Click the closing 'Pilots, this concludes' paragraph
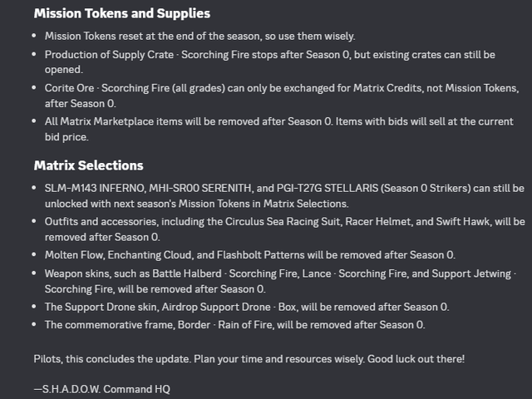 (249, 359)
